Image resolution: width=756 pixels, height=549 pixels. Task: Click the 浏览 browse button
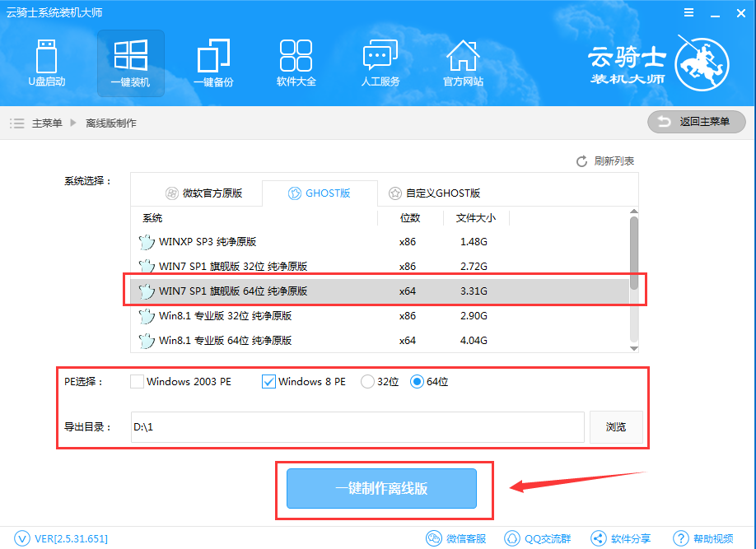click(616, 426)
